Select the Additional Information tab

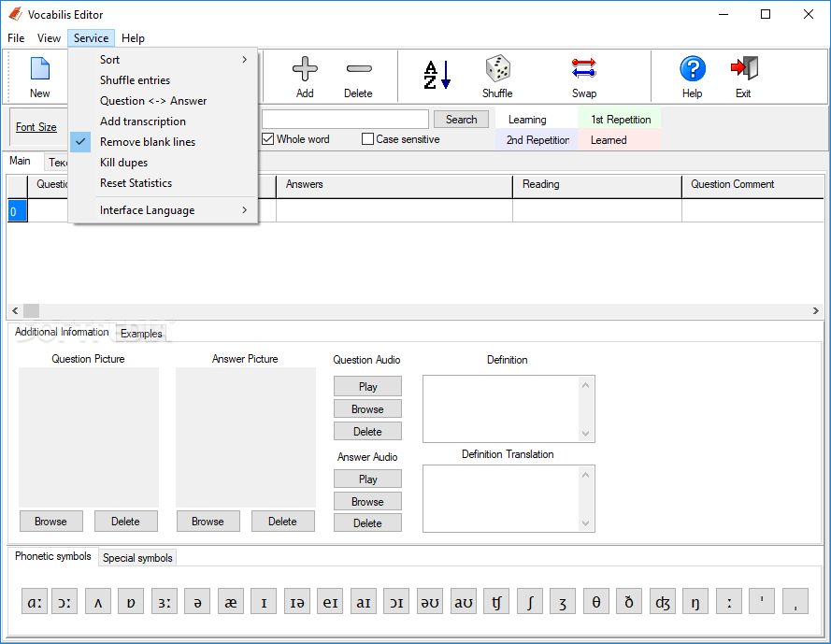click(x=62, y=332)
